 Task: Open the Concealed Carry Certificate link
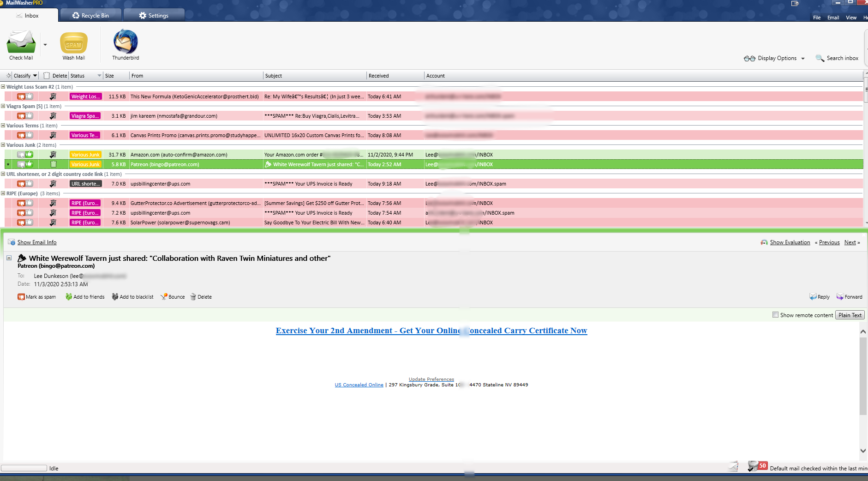coord(431,331)
